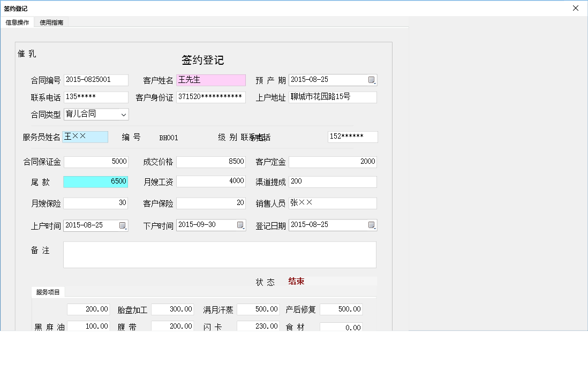
Task: Click the 月嫂工资 salary field
Action: coord(211,182)
